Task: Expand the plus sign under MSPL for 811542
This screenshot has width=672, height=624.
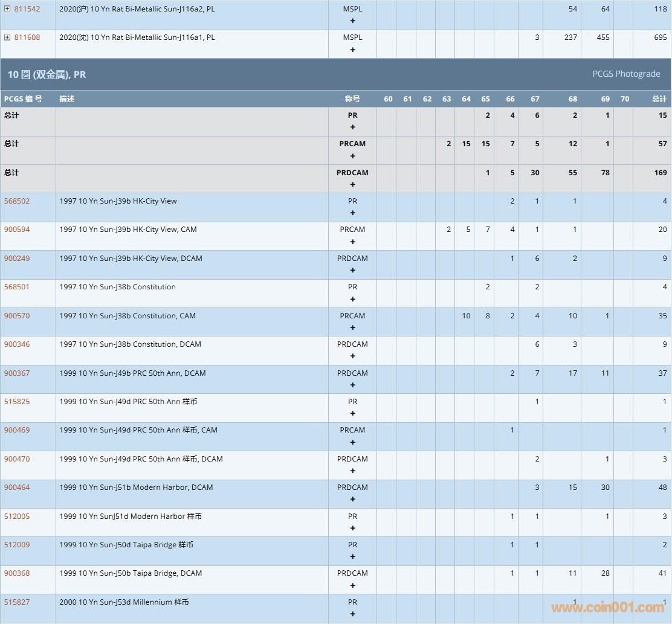Action: [353, 21]
